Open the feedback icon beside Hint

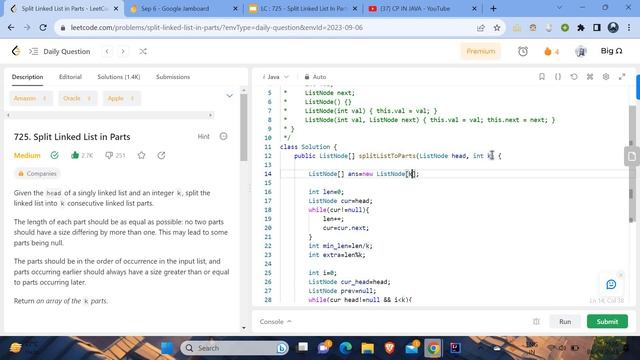223,136
